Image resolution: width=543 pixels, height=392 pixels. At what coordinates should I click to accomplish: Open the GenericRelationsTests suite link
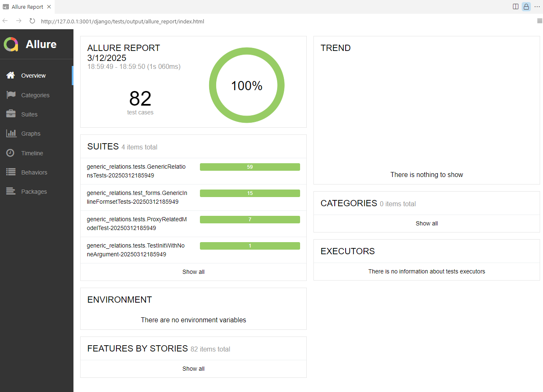coord(136,171)
